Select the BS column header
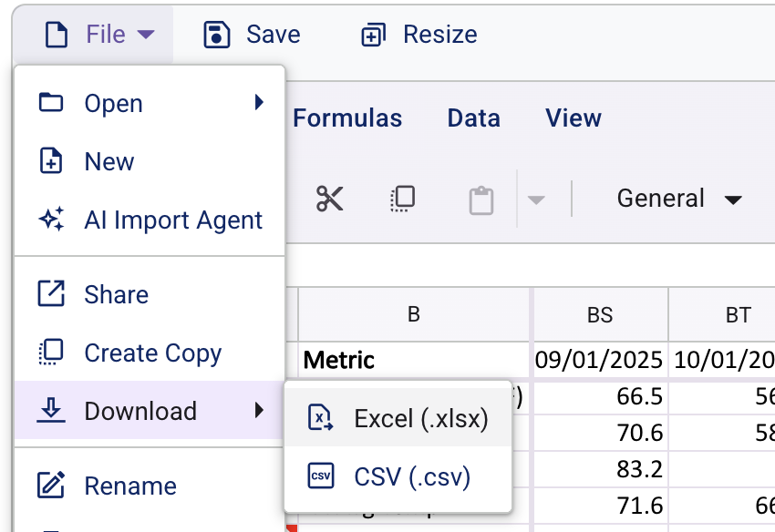The height and width of the screenshot is (532, 775). [x=599, y=313]
